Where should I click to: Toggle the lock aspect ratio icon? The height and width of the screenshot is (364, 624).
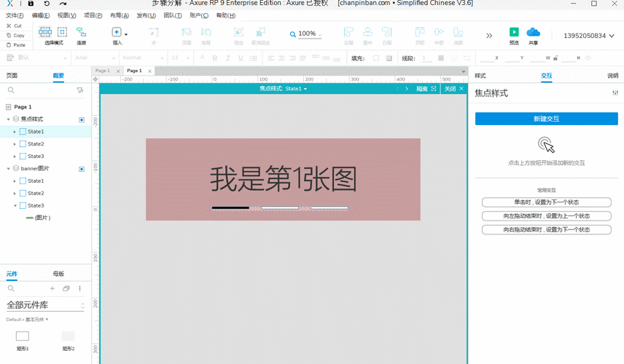pos(556,58)
